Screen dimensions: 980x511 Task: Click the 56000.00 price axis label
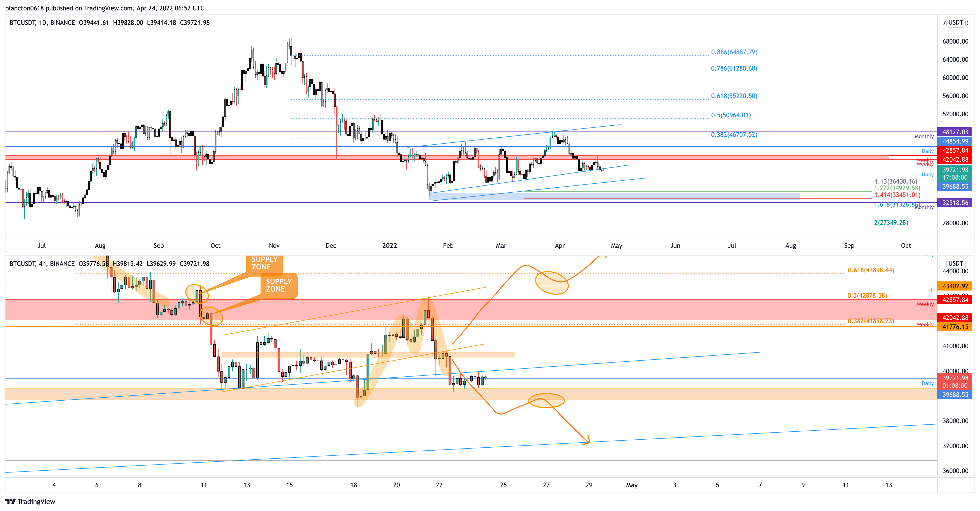tap(955, 96)
